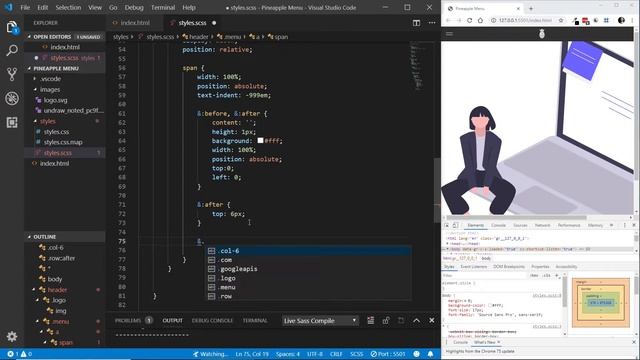Open the Debug view in activity bar
This screenshot has height=360, width=640.
click(x=12, y=98)
